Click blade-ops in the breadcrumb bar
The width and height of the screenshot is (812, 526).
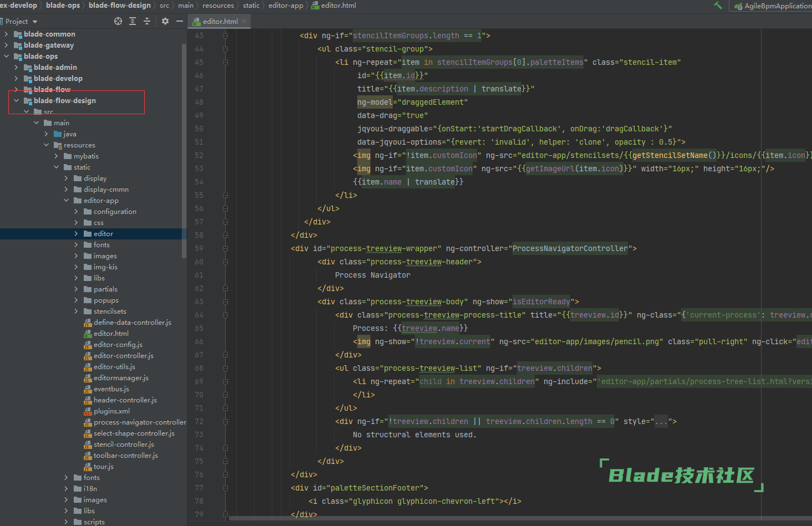click(63, 5)
